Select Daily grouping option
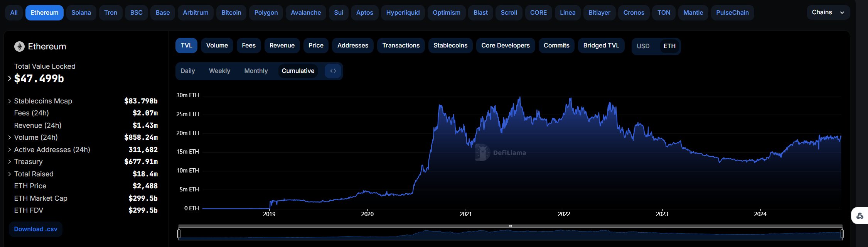The image size is (868, 247). (x=188, y=71)
